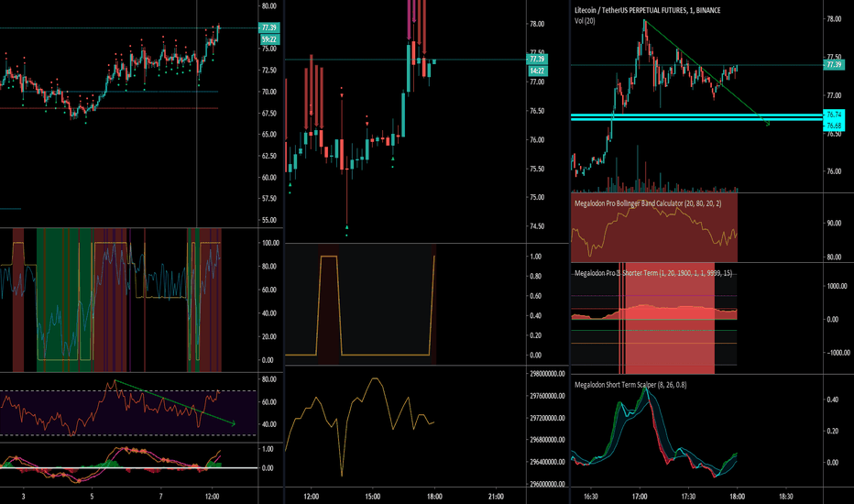The width and height of the screenshot is (854, 504).
Task: Click the 1000.00 scale value on Shorter Term pane
Action: click(x=837, y=286)
